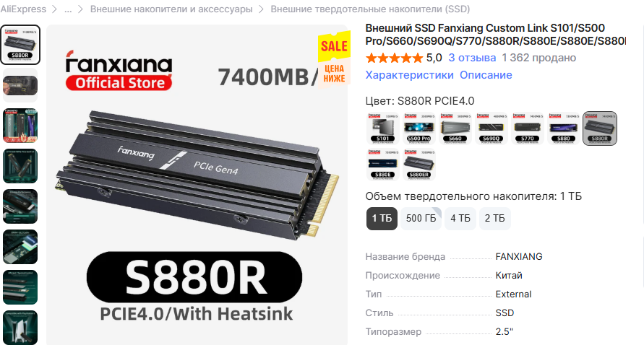The height and width of the screenshot is (345, 644).
Task: Select the S101 color variant thumbnail
Action: pyautogui.click(x=383, y=128)
